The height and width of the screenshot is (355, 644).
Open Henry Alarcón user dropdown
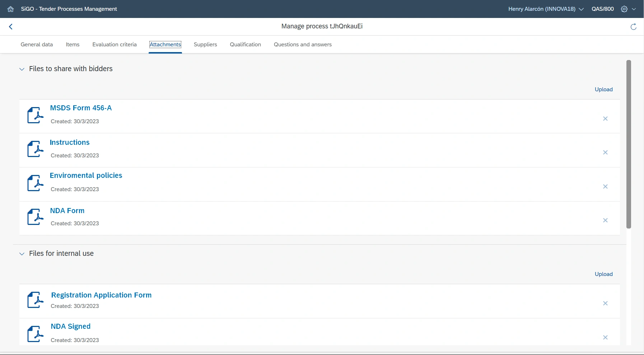point(546,9)
